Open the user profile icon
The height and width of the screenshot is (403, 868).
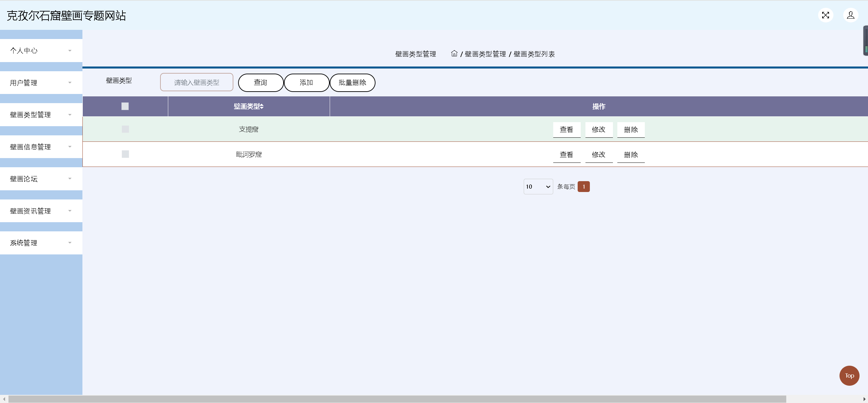click(x=850, y=15)
